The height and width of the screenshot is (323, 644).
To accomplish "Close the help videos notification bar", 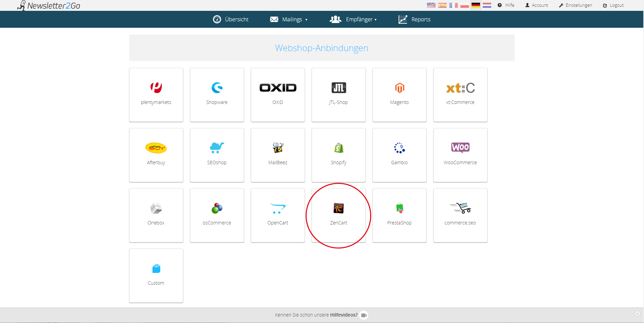I will [637, 314].
